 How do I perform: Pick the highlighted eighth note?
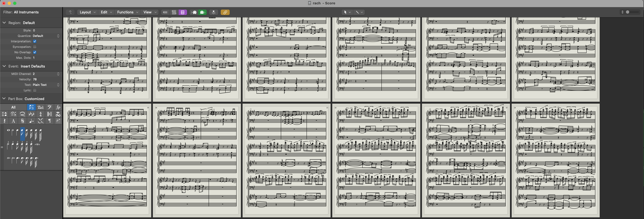[x=22, y=134]
